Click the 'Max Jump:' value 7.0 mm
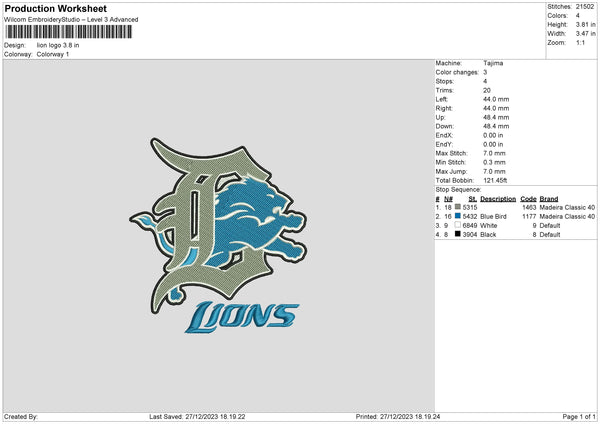Viewport: 600px width, 424px height. (x=494, y=171)
